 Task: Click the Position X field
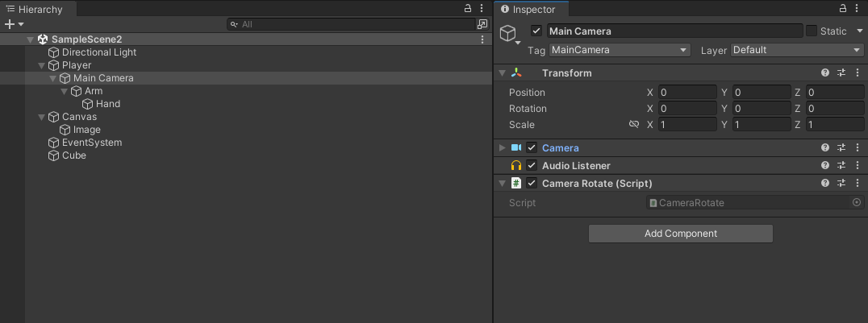tap(687, 93)
